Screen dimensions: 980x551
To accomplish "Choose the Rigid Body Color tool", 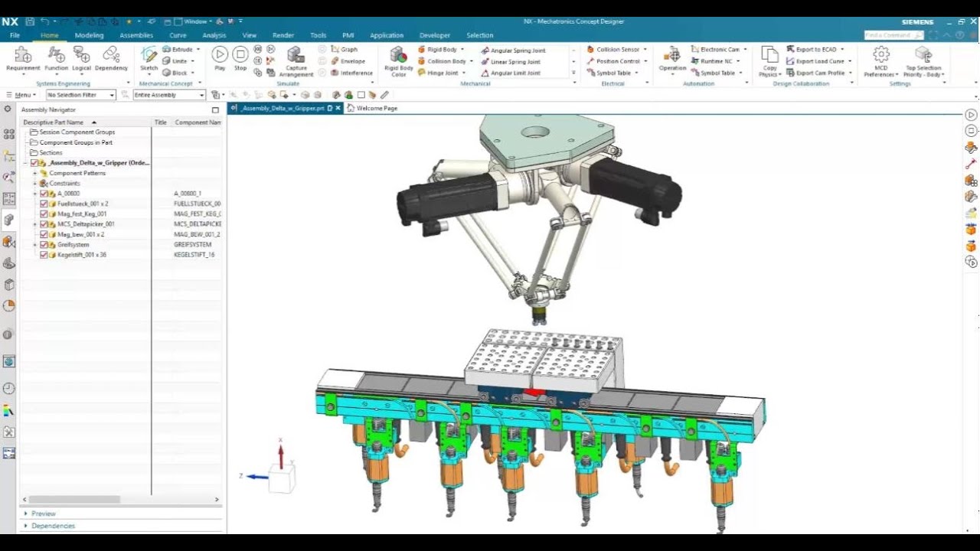I will click(x=398, y=61).
